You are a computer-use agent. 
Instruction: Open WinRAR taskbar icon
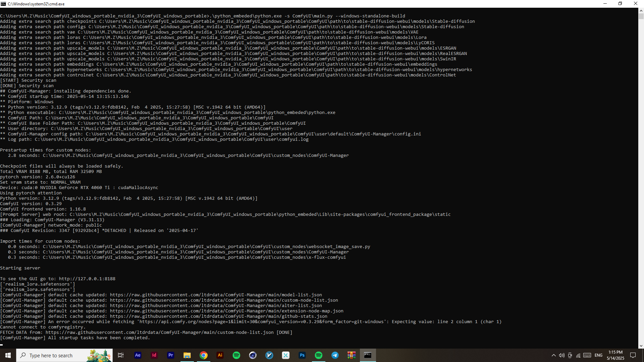click(x=351, y=355)
